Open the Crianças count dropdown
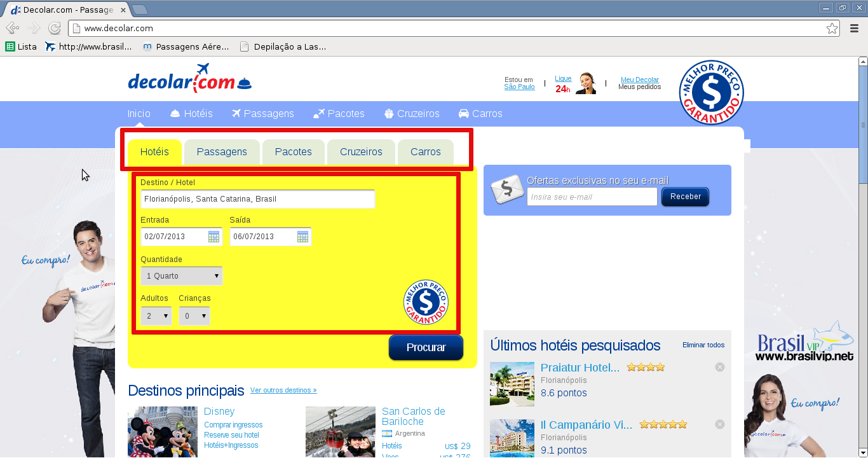868x458 pixels. 194,316
